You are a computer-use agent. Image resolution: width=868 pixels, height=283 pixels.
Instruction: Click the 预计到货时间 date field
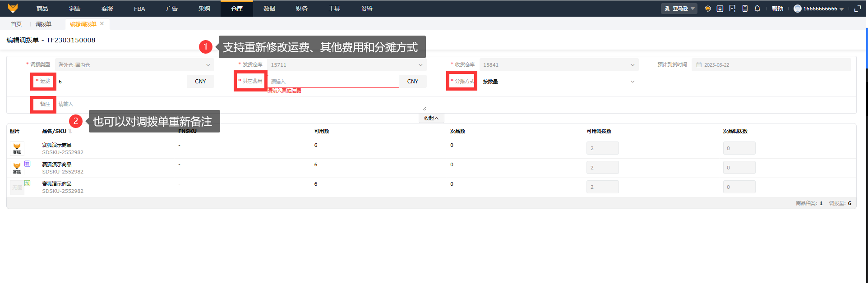click(771, 65)
